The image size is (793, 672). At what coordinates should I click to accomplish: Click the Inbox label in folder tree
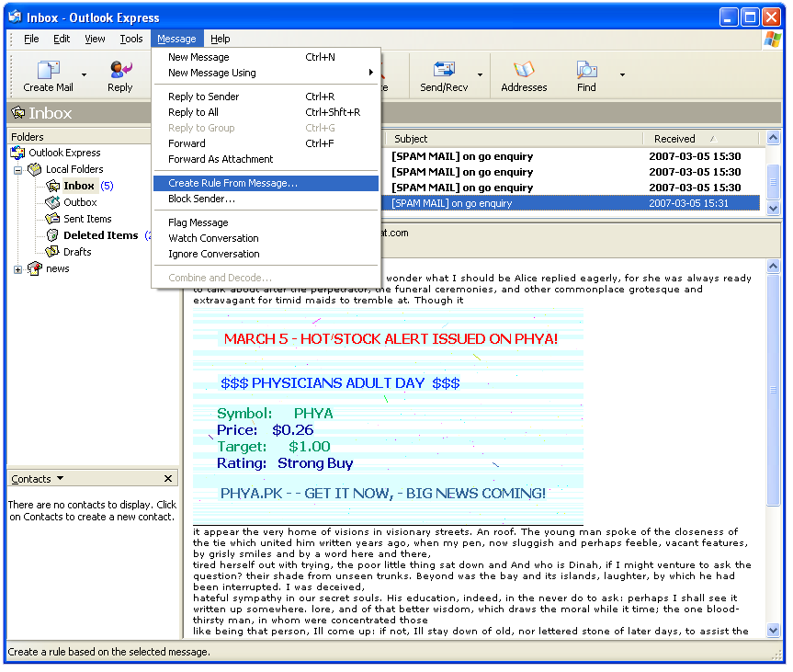79,186
